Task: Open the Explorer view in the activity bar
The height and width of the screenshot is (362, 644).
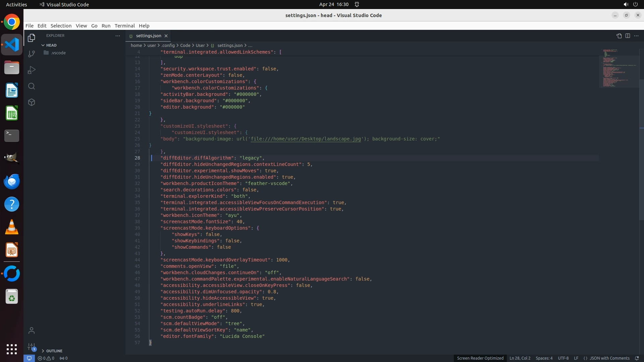Action: point(32,38)
